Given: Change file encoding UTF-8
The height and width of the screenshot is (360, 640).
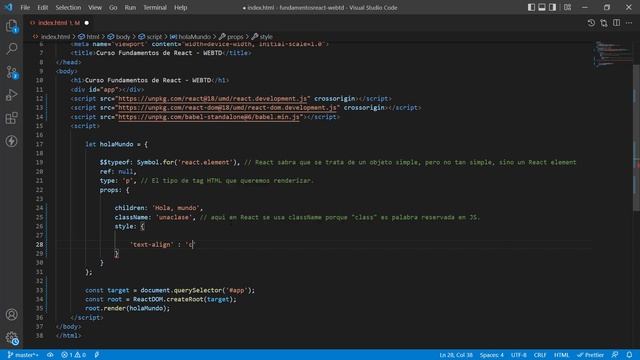Looking at the screenshot, I should 519,355.
